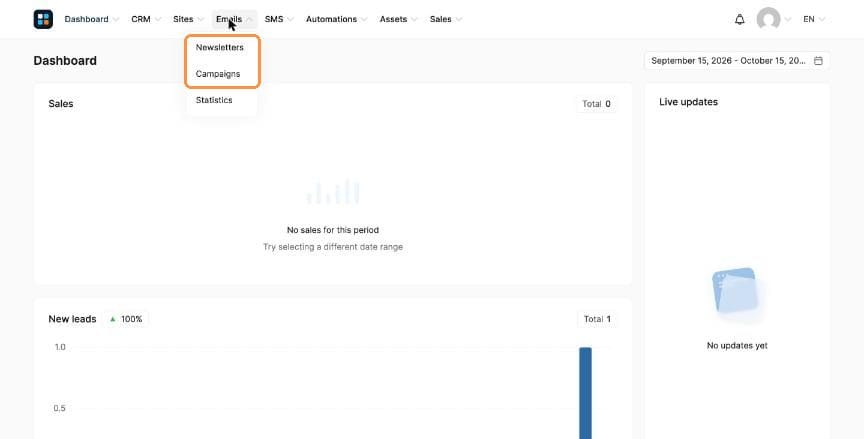Expand the Assets menu chevron
Viewport: 864px width, 439px height.
click(x=414, y=19)
